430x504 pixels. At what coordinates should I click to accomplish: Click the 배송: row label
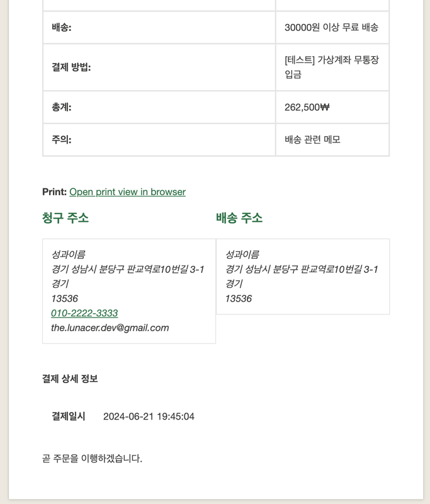click(x=62, y=27)
